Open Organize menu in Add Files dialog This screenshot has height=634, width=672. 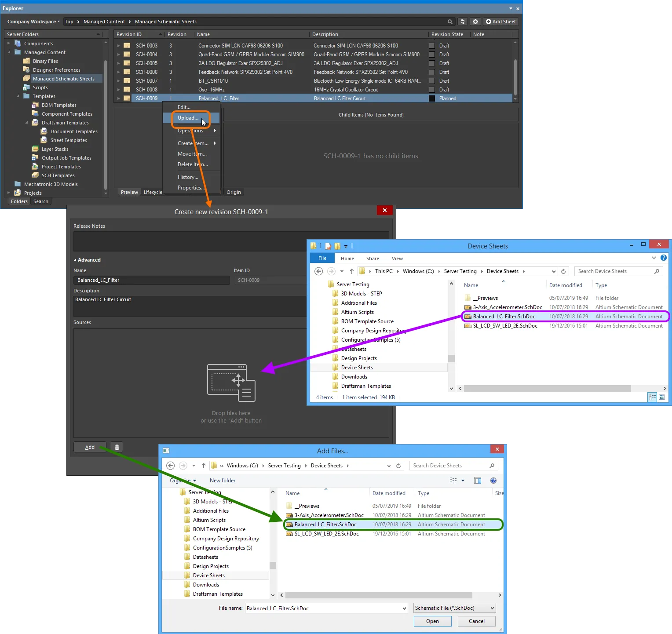[x=183, y=481]
